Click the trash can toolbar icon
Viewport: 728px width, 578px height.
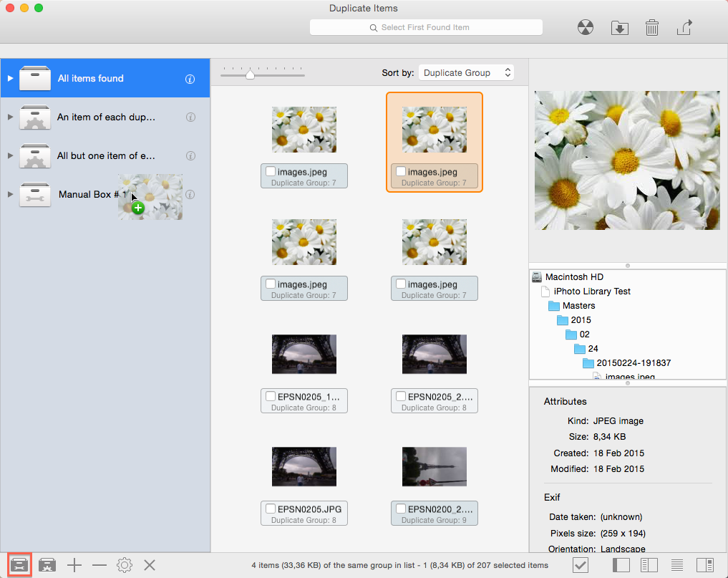coord(651,28)
